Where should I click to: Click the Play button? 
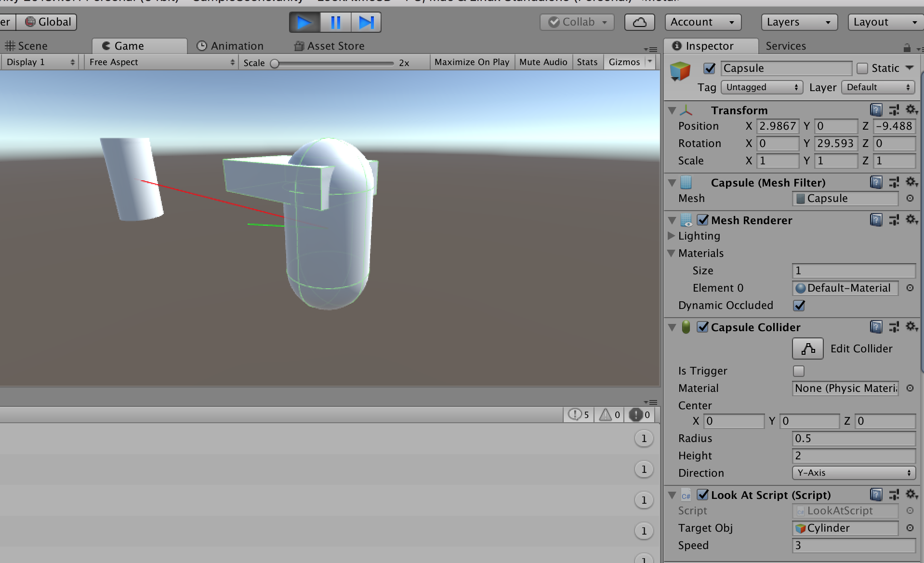pyautogui.click(x=304, y=22)
